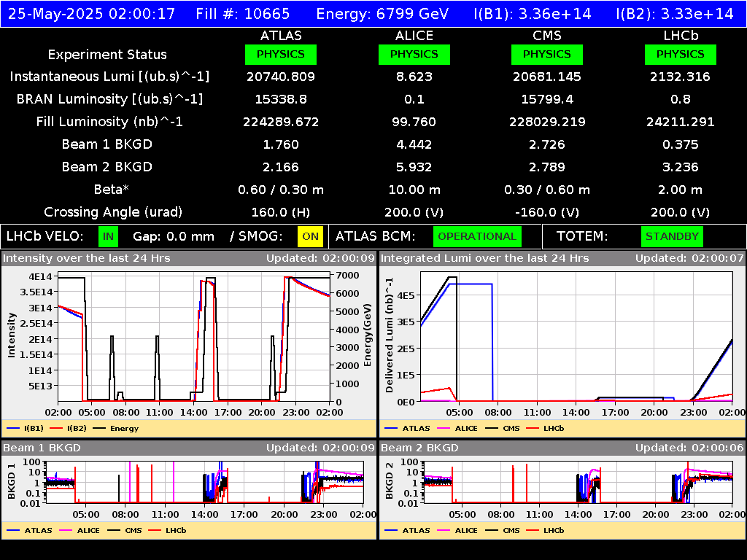This screenshot has width=747, height=560.
Task: Click the Gap: 0.0 mm readout
Action: pyautogui.click(x=174, y=236)
